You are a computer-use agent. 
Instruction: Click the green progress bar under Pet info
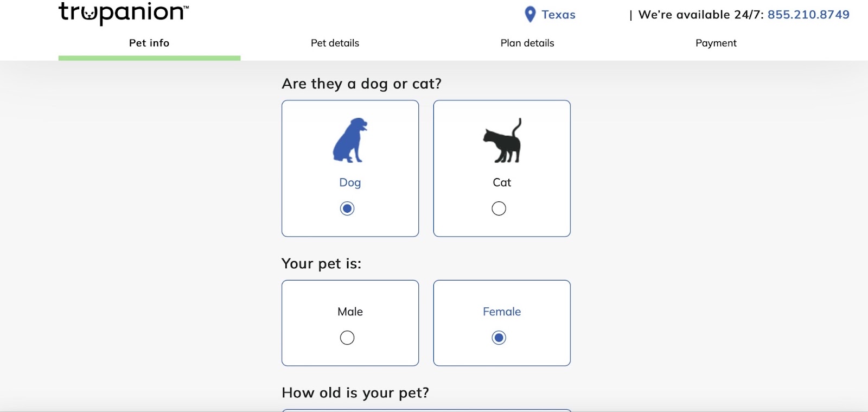[x=149, y=58]
